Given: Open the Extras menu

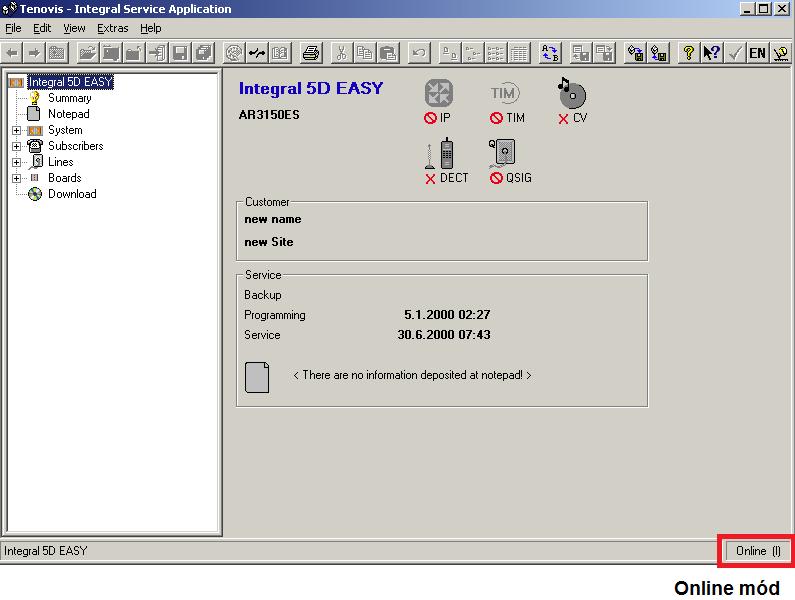Looking at the screenshot, I should (113, 28).
